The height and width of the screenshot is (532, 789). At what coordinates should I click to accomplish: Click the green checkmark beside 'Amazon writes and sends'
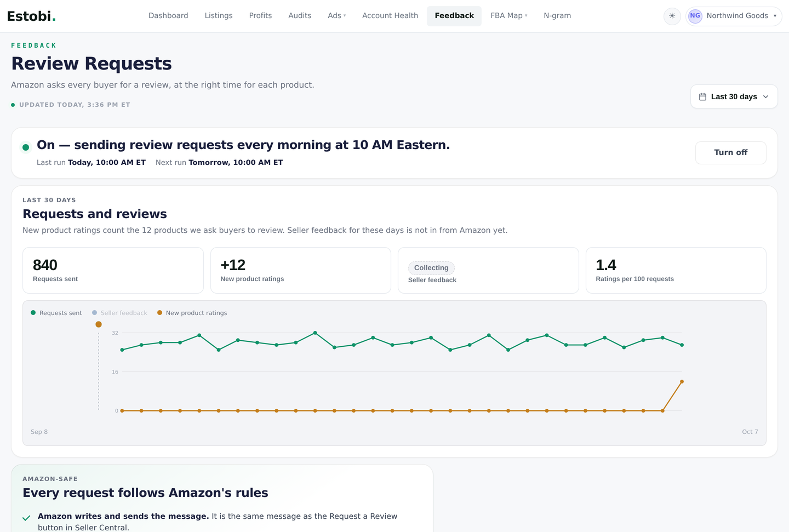coord(26,518)
